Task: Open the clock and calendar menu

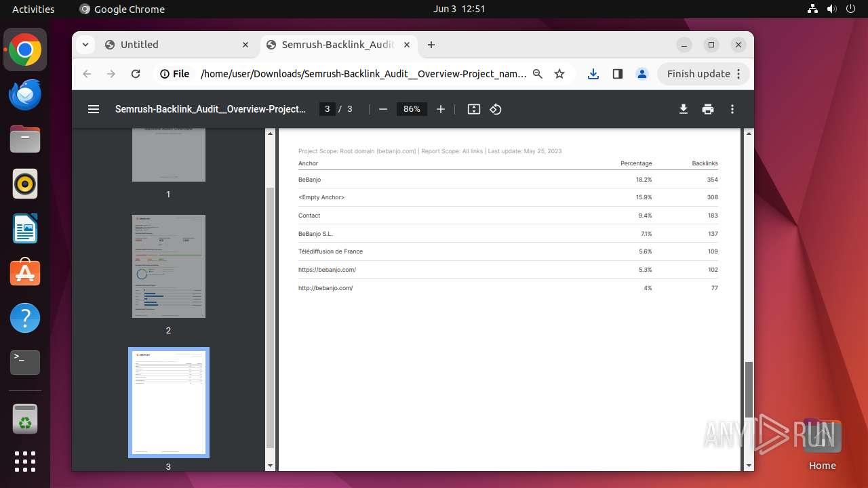Action: (x=459, y=9)
